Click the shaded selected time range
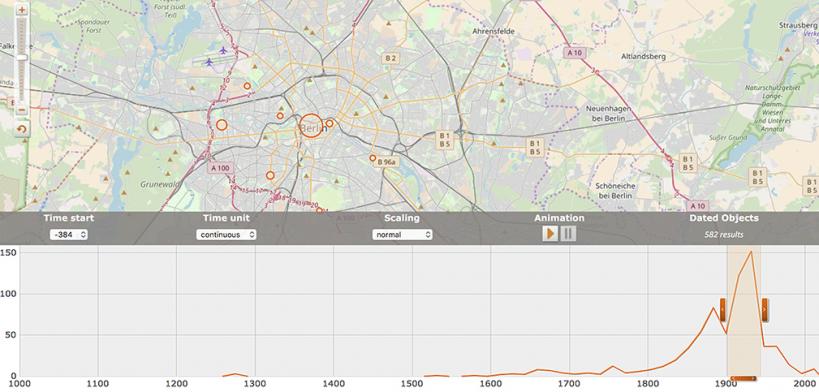 pyautogui.click(x=744, y=310)
